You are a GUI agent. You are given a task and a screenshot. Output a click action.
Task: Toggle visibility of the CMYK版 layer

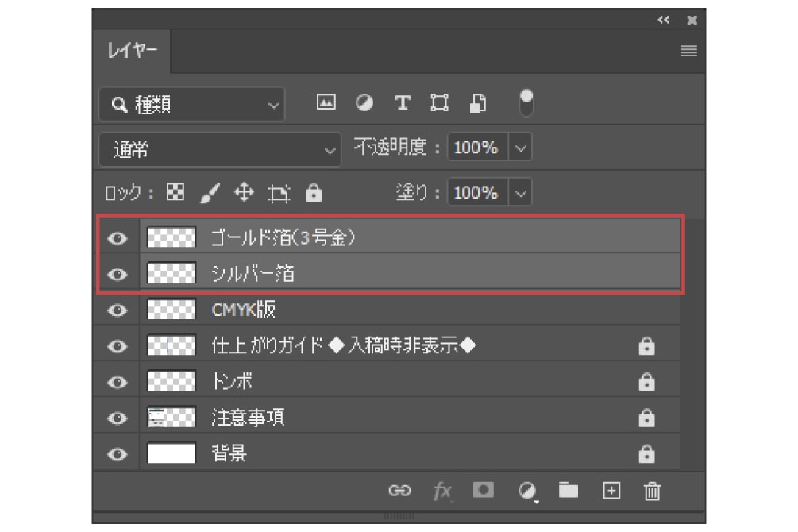(x=118, y=310)
